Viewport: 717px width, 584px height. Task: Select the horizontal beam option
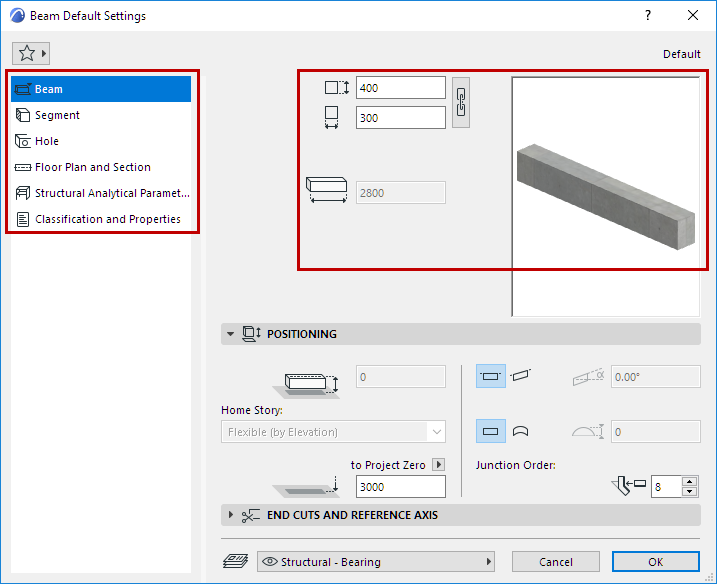tap(491, 376)
